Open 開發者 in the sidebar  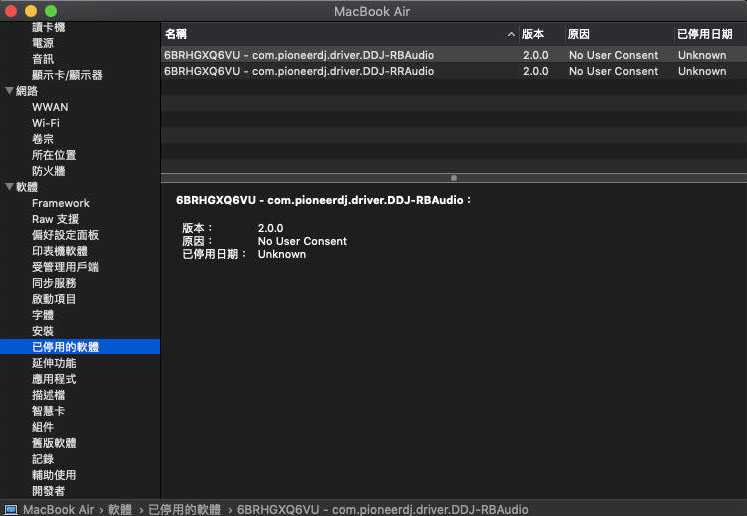point(48,491)
